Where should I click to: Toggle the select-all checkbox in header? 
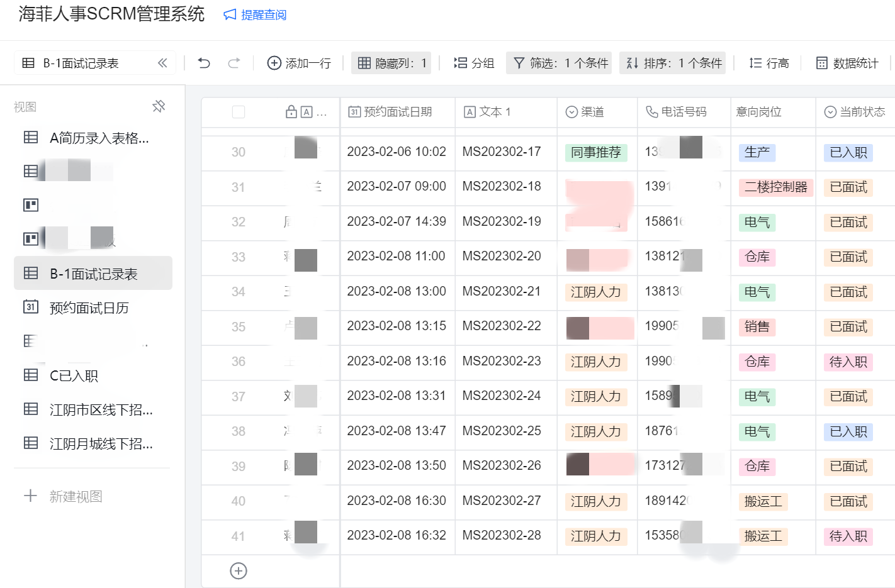[239, 112]
